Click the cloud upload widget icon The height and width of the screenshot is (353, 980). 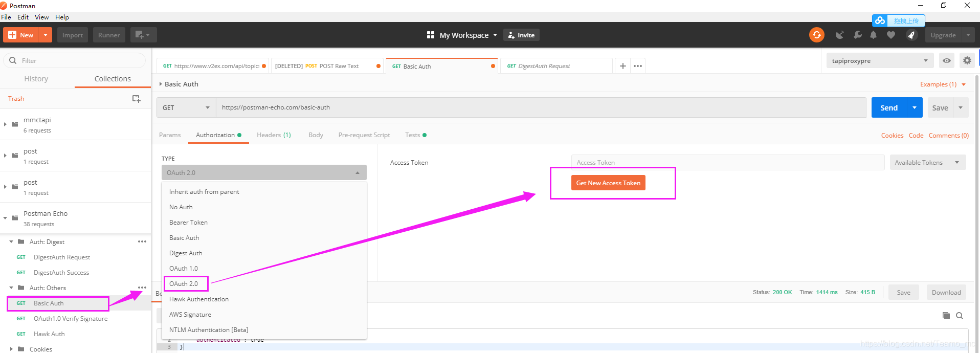(x=880, y=20)
